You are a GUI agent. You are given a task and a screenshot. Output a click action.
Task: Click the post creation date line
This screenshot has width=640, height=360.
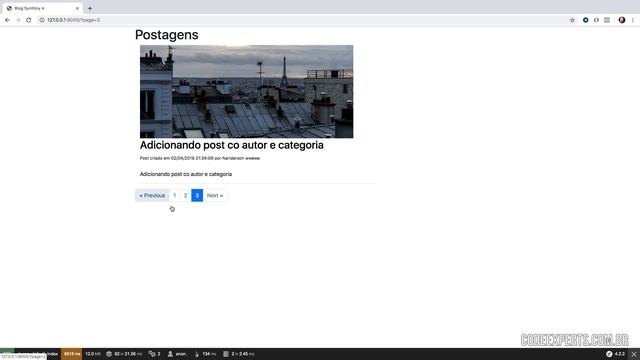[x=200, y=158]
